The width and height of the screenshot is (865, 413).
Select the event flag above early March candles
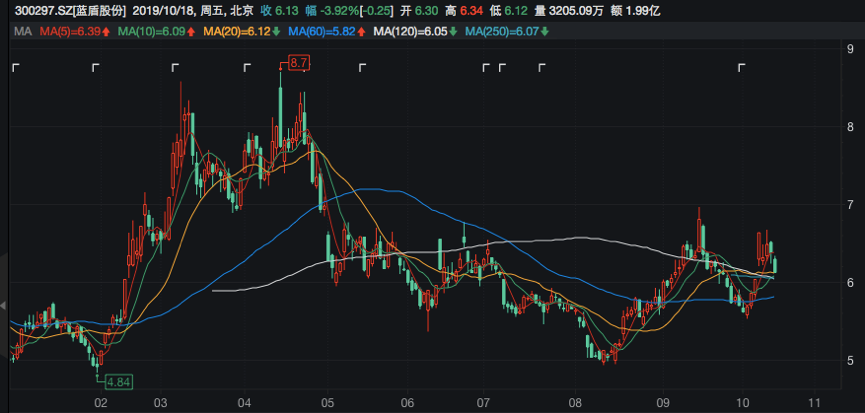[175, 68]
